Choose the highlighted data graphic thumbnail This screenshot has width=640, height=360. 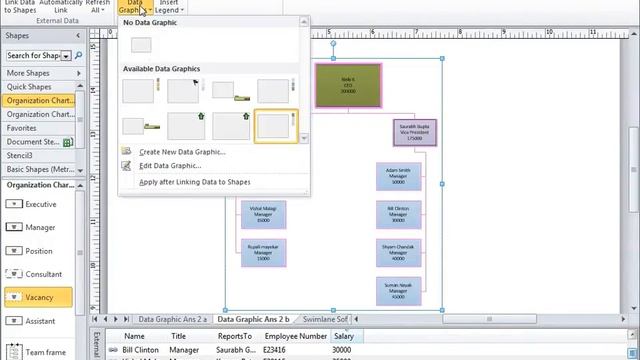pyautogui.click(x=276, y=126)
